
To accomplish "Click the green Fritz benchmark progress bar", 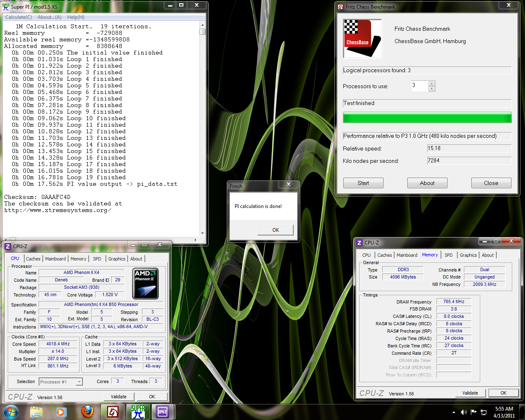I will tap(427, 118).
